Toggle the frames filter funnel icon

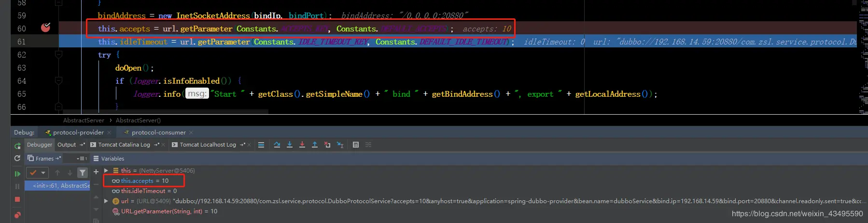[x=83, y=173]
